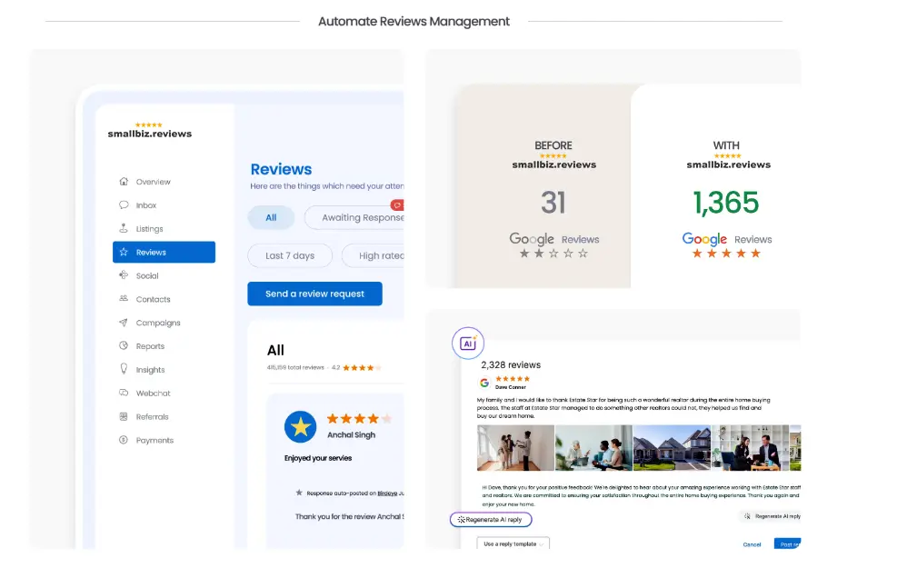
Task: Click the red notification badge on Awaiting Response
Action: point(397,204)
